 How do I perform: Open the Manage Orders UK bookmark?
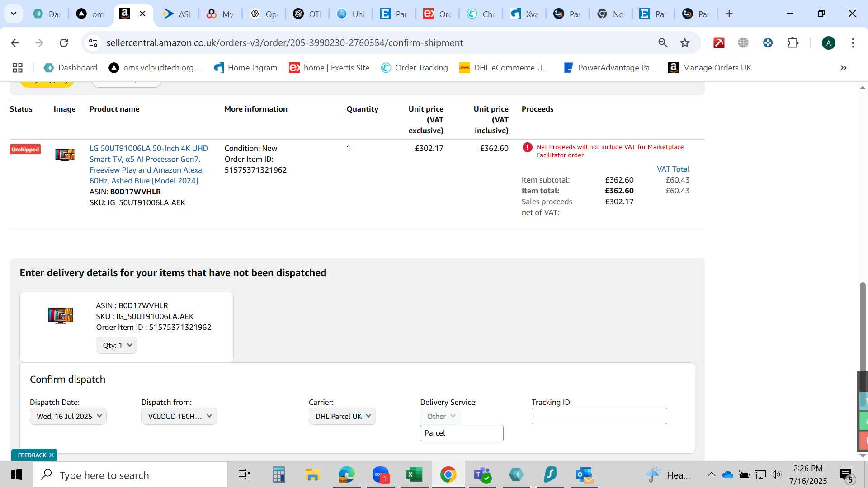[x=710, y=68]
